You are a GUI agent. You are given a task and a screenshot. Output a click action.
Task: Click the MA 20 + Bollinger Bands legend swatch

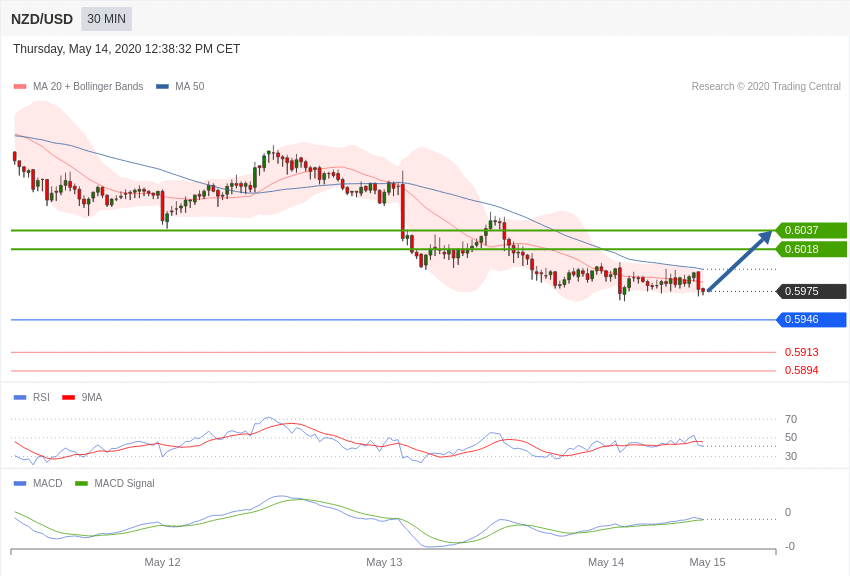[x=20, y=86]
